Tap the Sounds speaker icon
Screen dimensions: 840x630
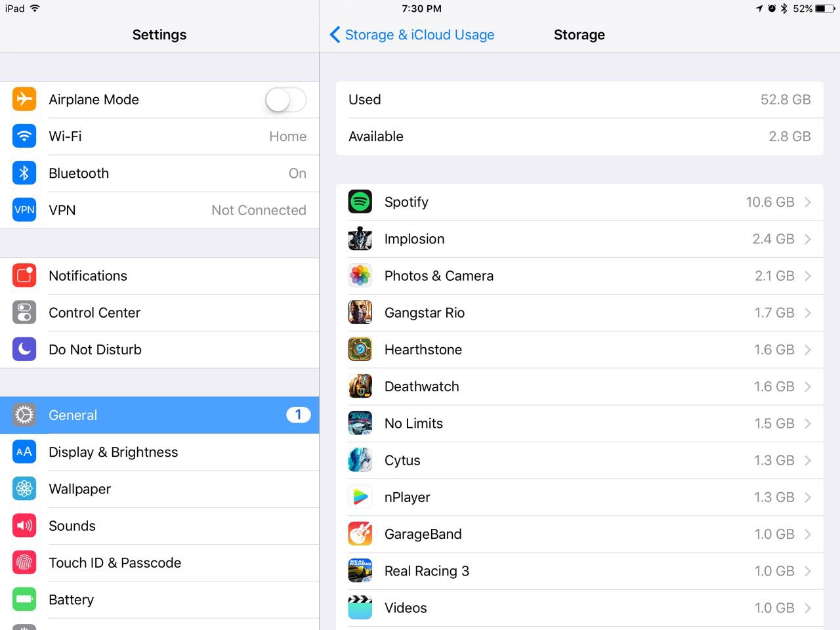(x=24, y=526)
